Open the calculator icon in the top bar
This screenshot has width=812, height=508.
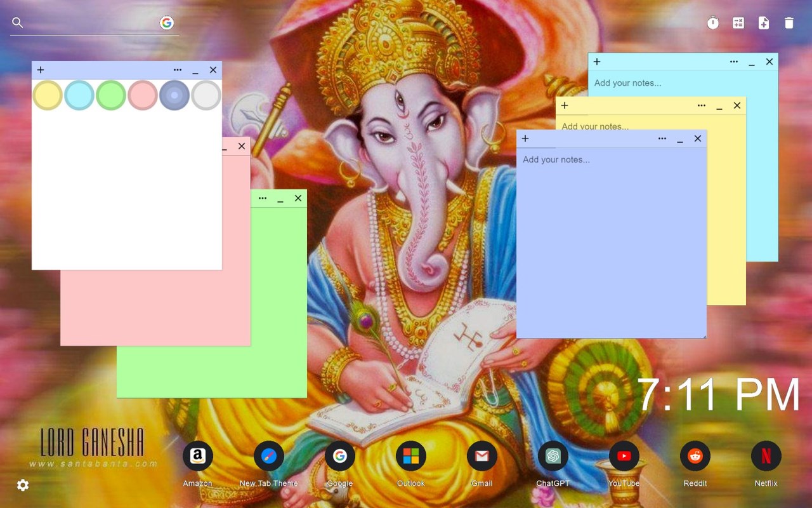(x=738, y=23)
